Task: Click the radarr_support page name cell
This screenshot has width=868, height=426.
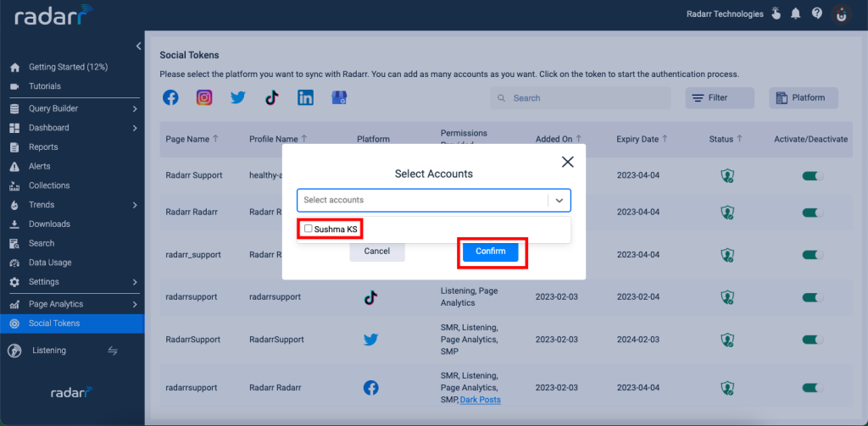Action: [193, 255]
